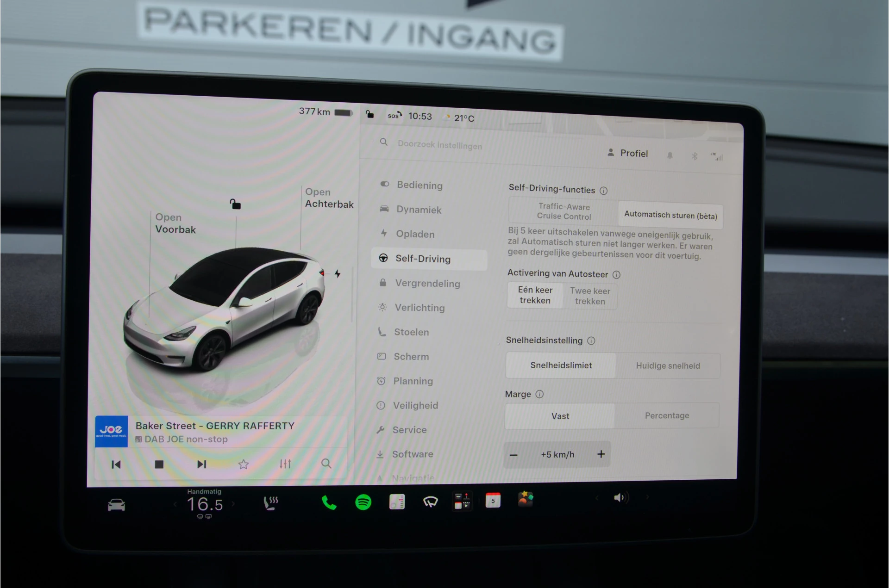This screenshot has width=889, height=588.
Task: Lower volume with left arrow
Action: click(x=597, y=498)
